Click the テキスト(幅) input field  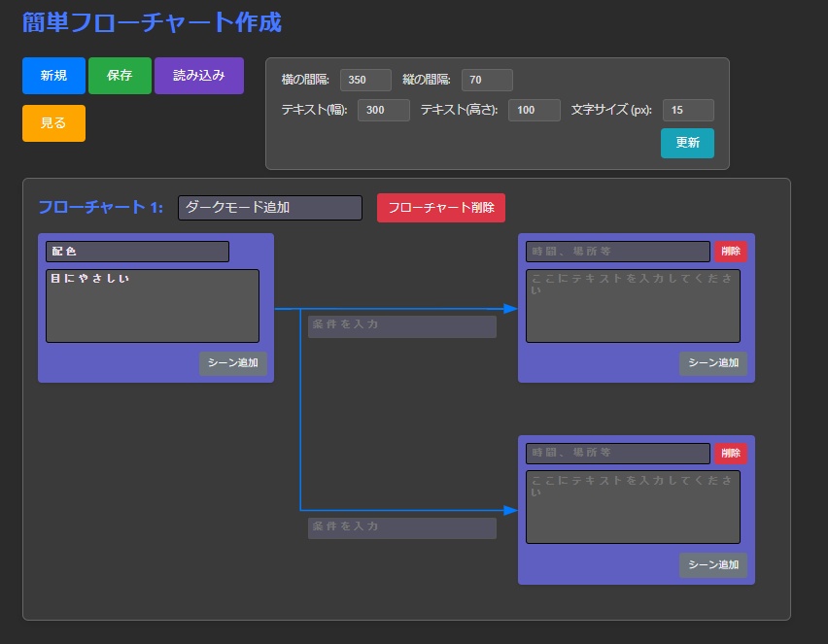383,111
